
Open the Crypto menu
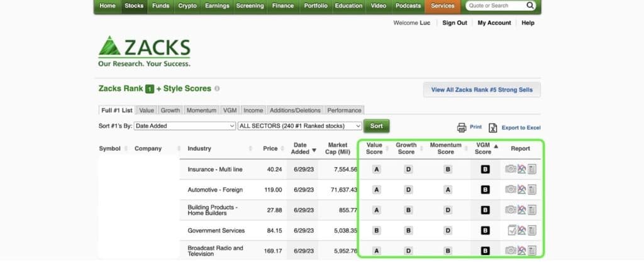click(187, 6)
